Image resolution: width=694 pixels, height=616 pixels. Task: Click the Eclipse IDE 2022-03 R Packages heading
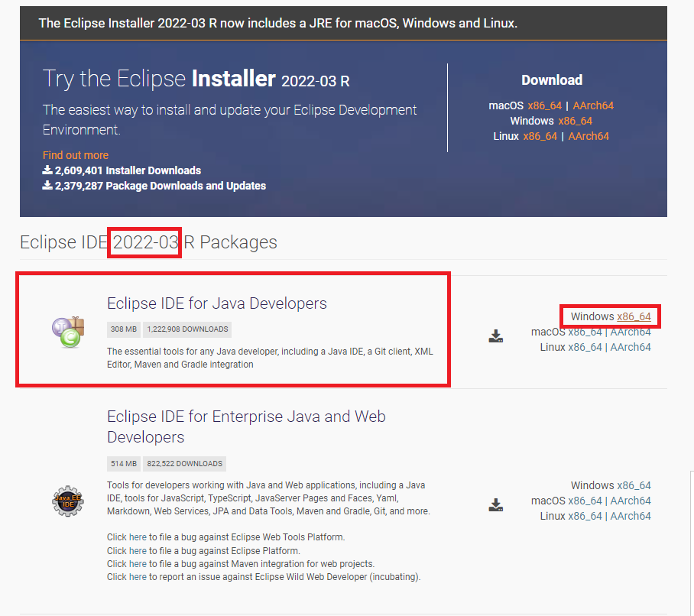[x=149, y=242]
